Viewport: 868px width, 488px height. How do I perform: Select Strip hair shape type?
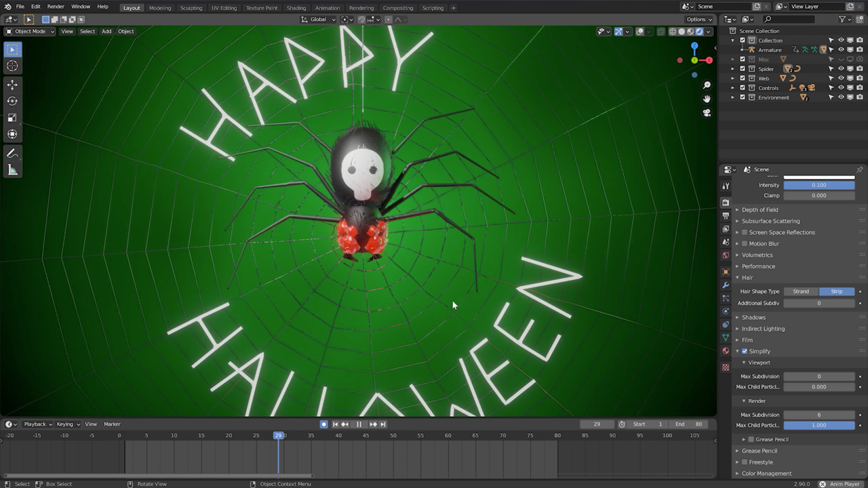pos(837,291)
